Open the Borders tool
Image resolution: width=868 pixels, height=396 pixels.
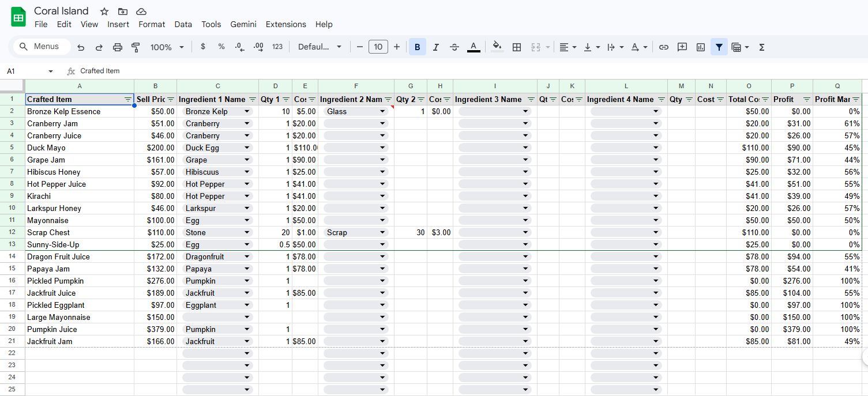tap(517, 47)
